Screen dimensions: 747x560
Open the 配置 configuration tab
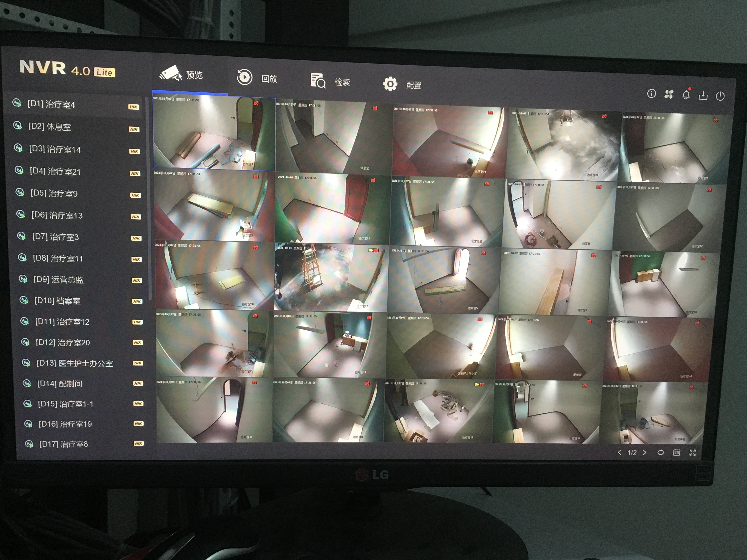(403, 84)
